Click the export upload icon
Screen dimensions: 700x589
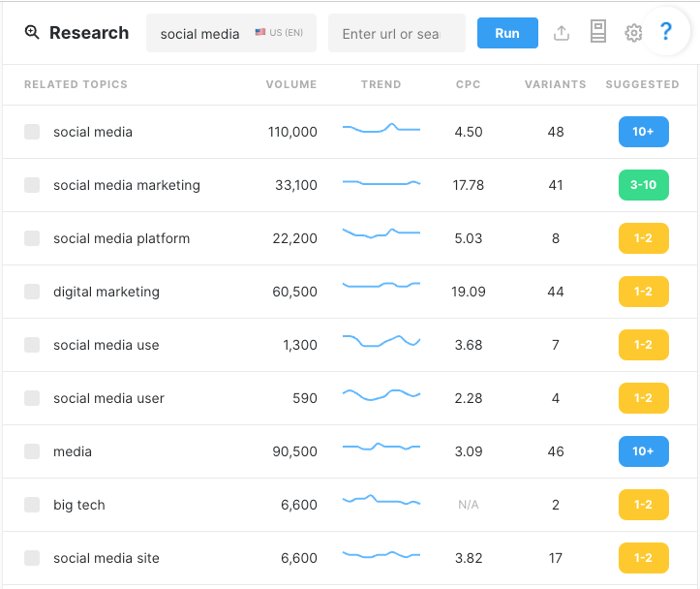(562, 33)
